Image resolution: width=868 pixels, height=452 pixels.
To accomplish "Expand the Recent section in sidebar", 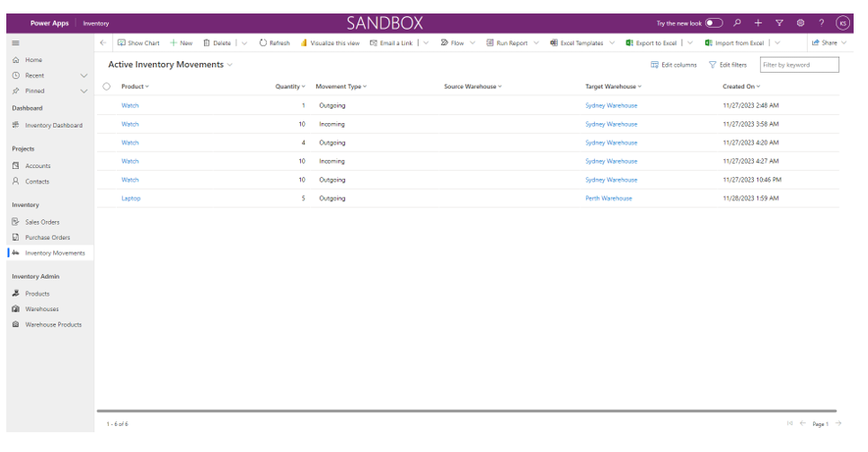I will coord(84,75).
